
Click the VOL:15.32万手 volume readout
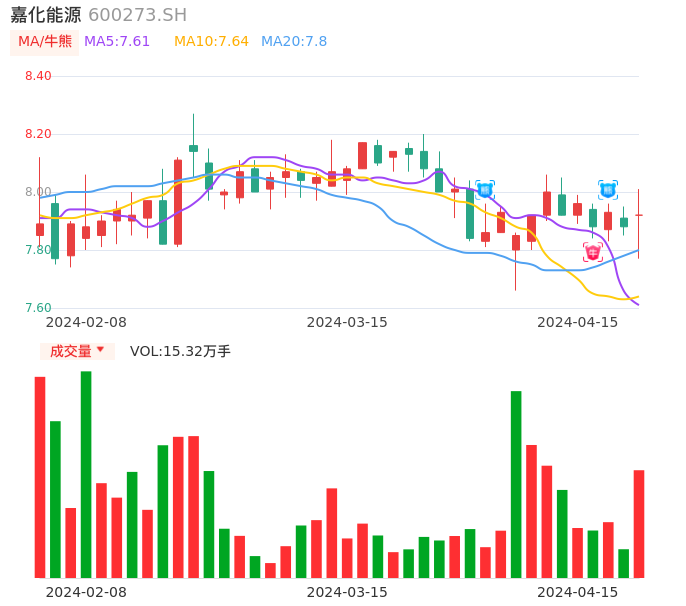point(180,351)
